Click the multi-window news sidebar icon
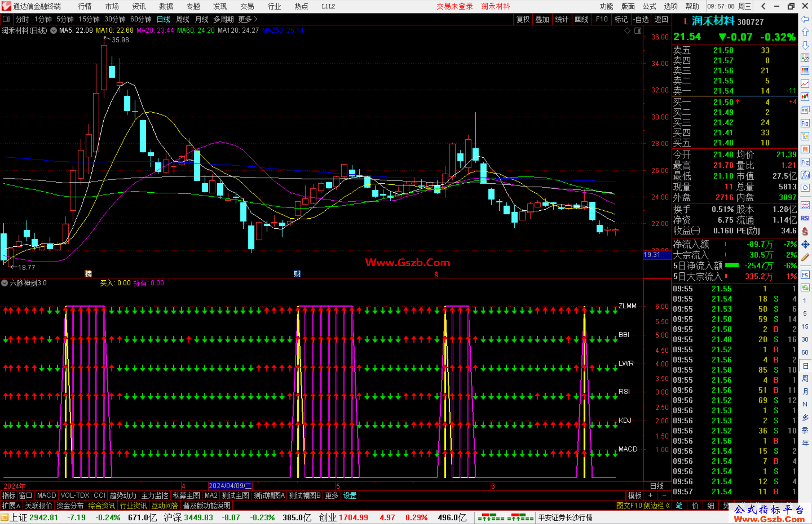812x524 pixels. (805, 110)
